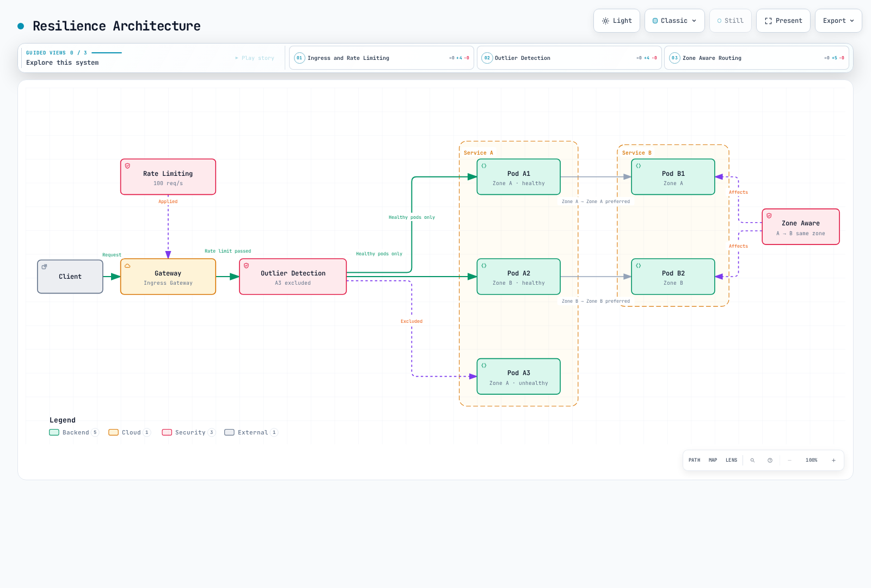
Task: Click Play story
Action: [255, 58]
